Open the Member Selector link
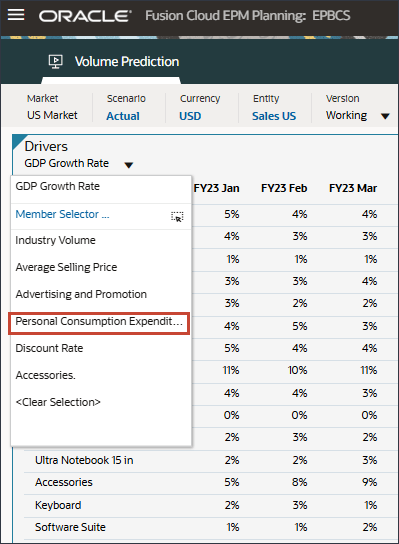The height and width of the screenshot is (544, 399). [x=62, y=214]
